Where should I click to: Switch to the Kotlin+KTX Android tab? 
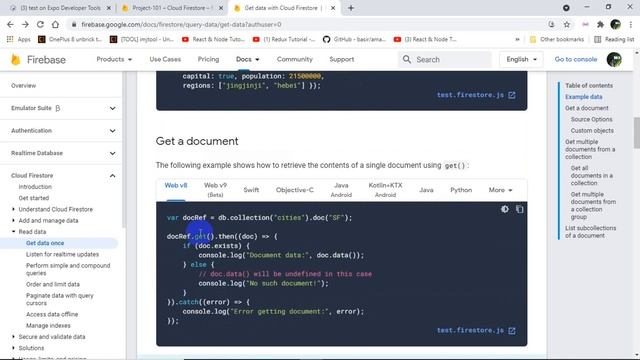[x=385, y=190]
